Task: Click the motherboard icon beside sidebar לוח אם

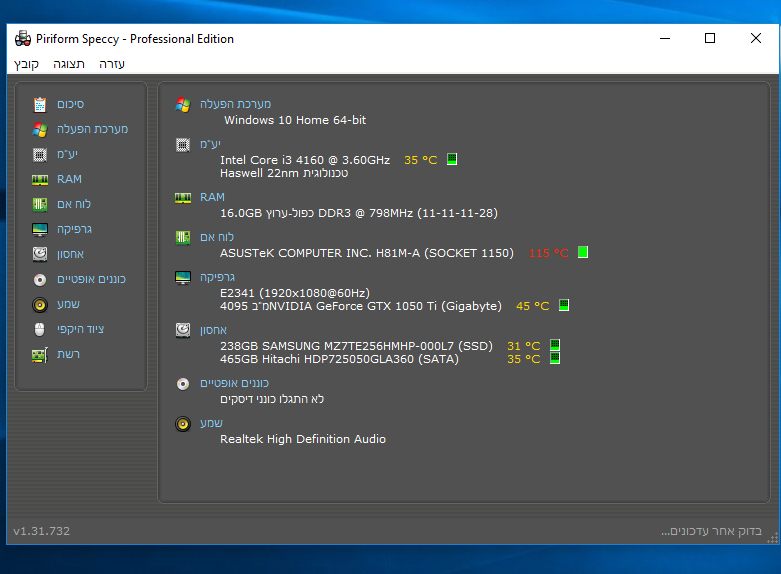Action: pyautogui.click(x=40, y=204)
